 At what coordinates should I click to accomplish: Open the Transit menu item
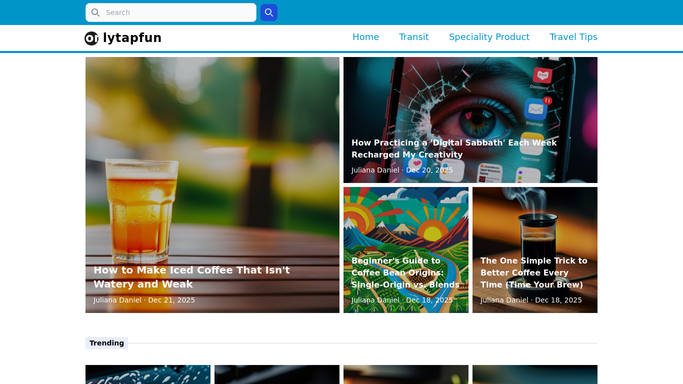coord(414,37)
